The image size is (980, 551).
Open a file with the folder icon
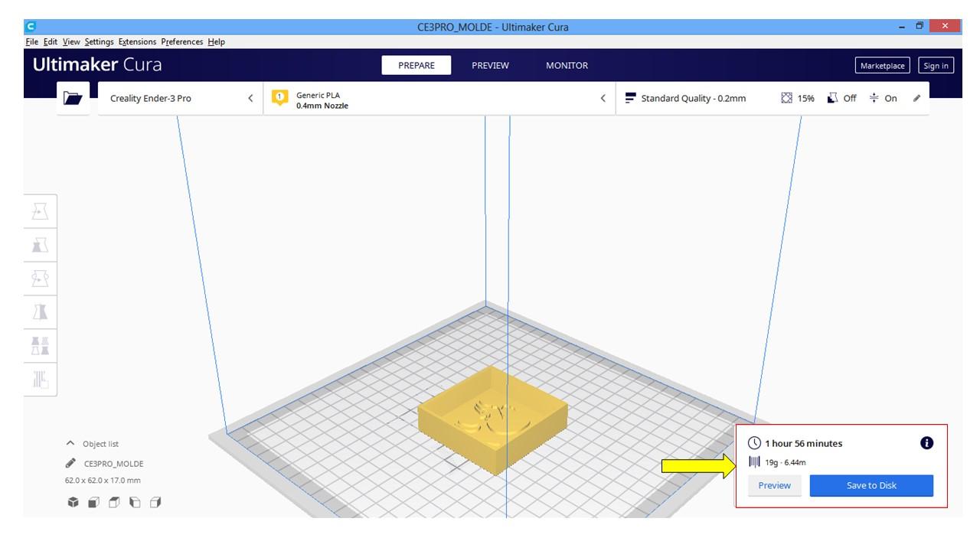pos(73,98)
